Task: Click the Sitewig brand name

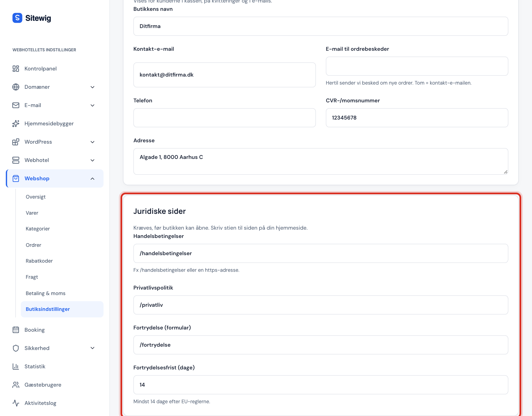Action: (x=38, y=18)
